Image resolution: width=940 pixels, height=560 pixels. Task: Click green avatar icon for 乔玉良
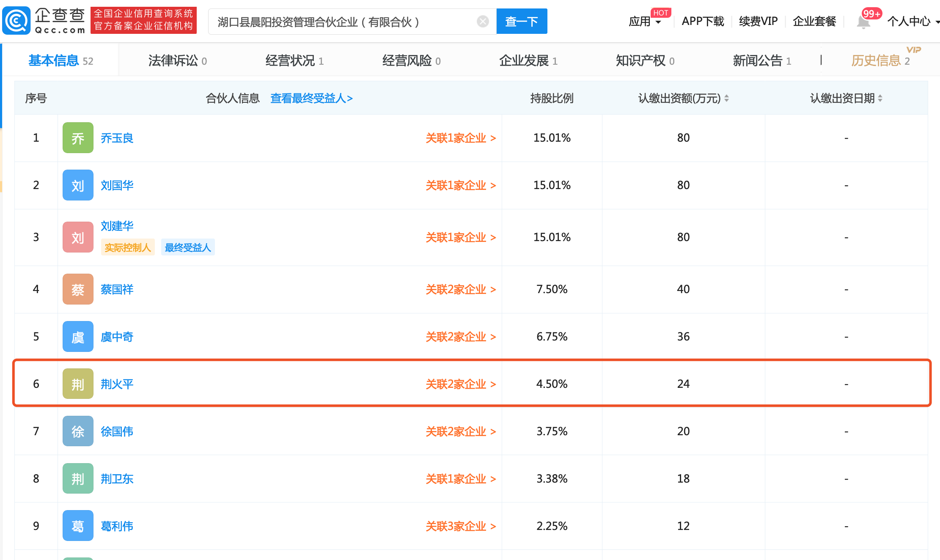78,138
